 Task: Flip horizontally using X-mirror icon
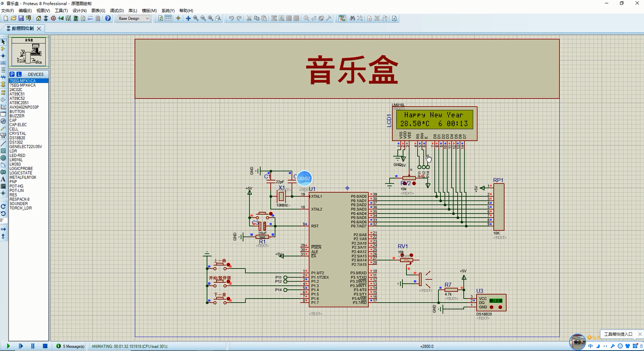coord(3,229)
